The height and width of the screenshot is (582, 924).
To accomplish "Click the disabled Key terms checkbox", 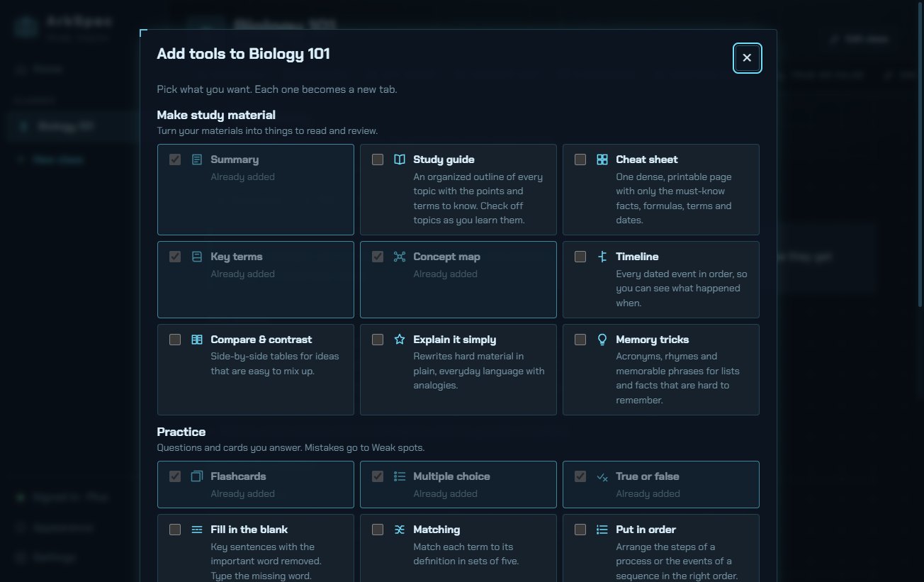I will (x=175, y=257).
